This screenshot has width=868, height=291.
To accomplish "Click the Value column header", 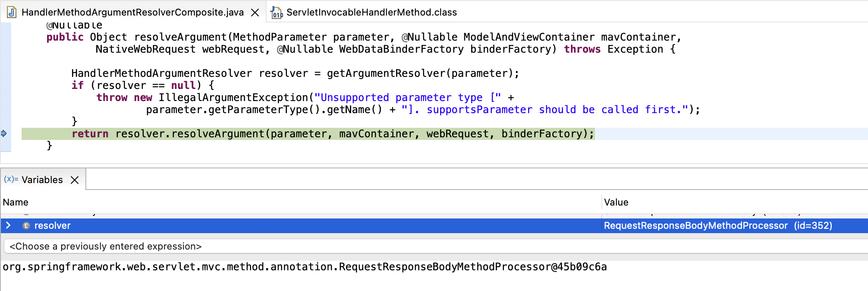I will 616,202.
